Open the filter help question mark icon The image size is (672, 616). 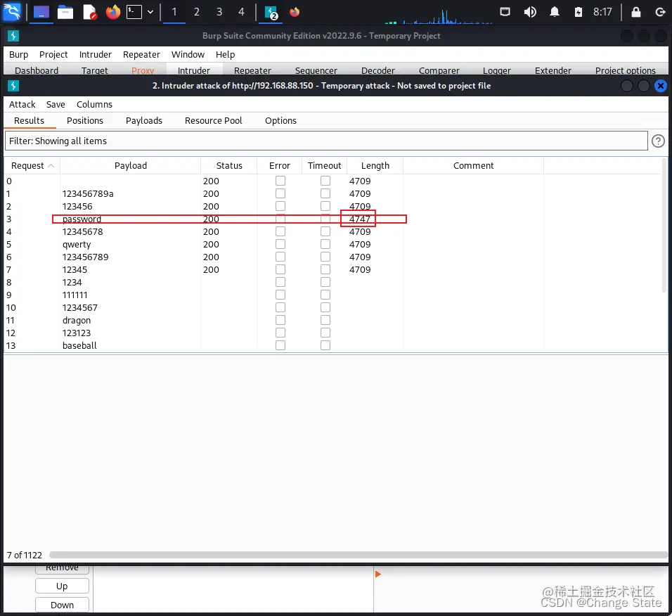[x=658, y=141]
